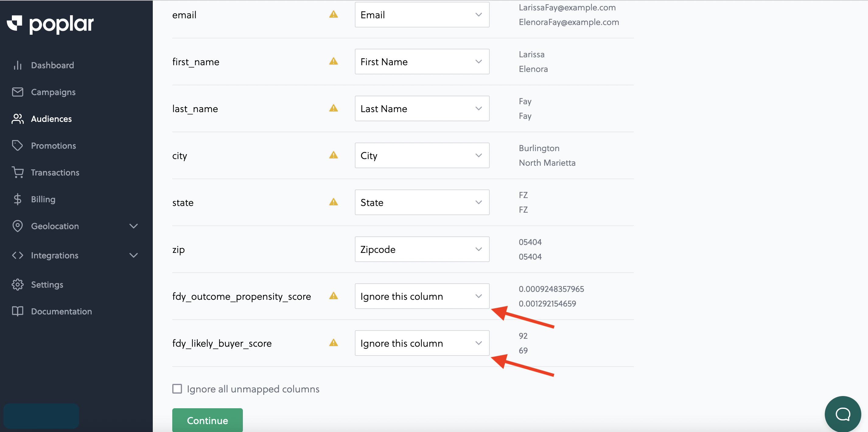Open Billing section
This screenshot has width=868, height=432.
pos(43,199)
